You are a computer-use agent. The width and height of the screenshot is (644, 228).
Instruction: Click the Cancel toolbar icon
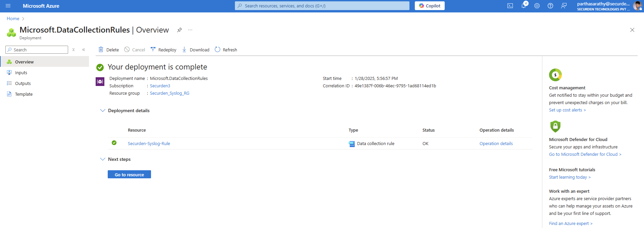tap(127, 49)
